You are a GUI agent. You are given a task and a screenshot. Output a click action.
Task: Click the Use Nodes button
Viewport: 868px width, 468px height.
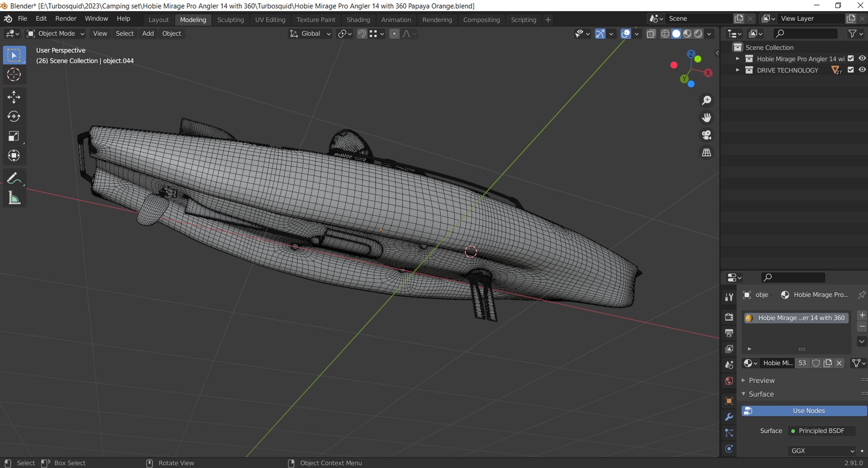[804, 411]
